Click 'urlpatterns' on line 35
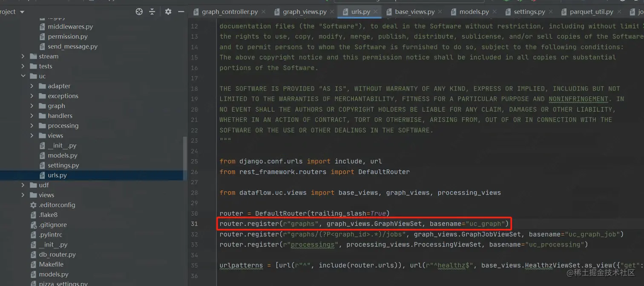This screenshot has height=286, width=644. [241, 265]
